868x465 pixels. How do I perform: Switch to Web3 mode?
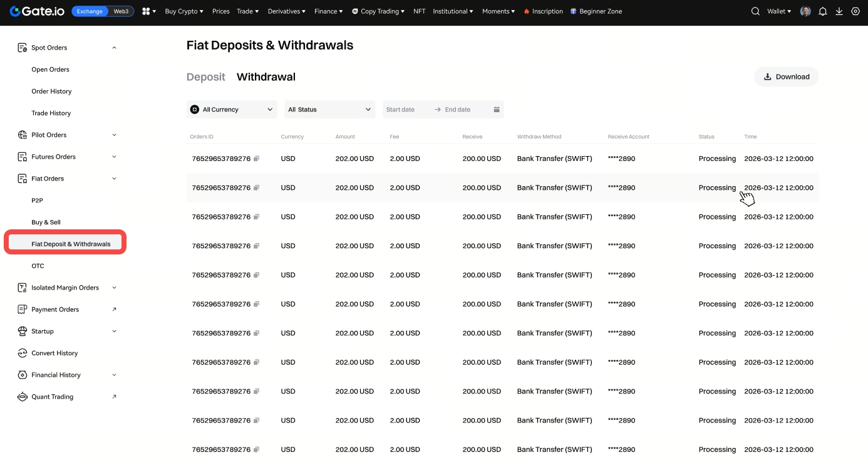pyautogui.click(x=121, y=11)
